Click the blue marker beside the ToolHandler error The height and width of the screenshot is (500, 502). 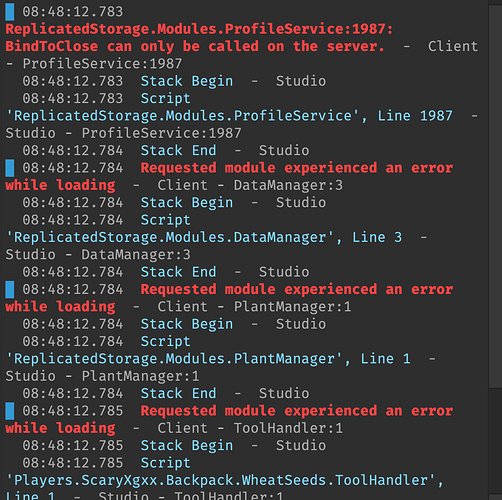[x=10, y=411]
